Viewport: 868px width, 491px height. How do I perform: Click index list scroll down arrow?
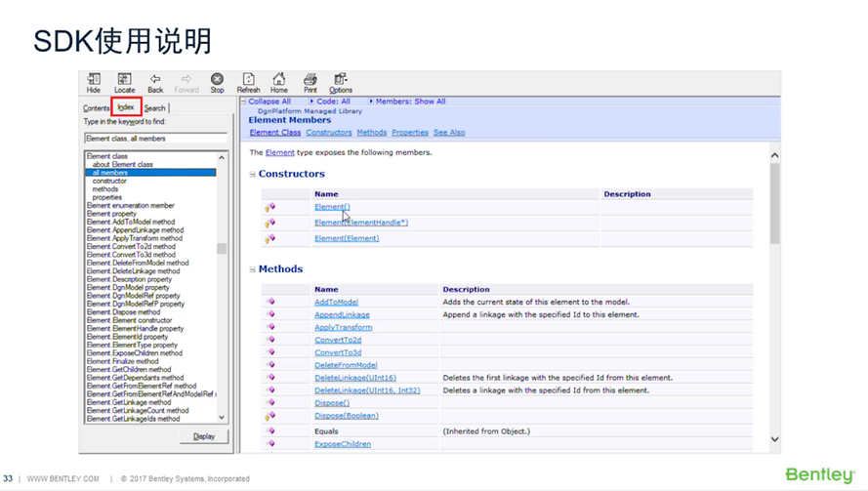(x=222, y=418)
